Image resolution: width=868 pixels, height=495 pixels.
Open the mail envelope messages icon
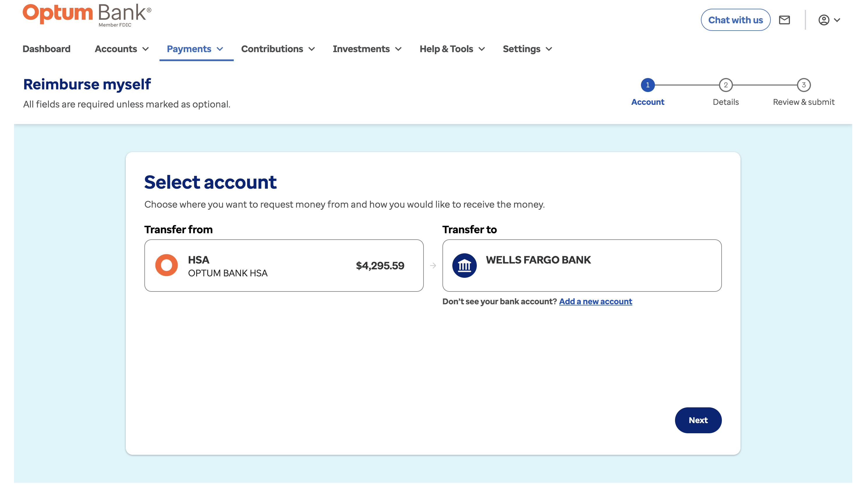[784, 20]
